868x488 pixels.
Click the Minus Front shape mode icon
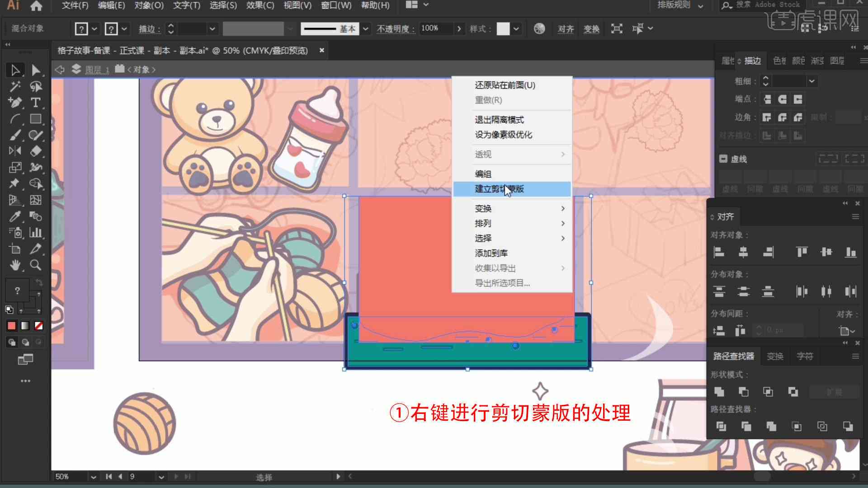(x=743, y=392)
